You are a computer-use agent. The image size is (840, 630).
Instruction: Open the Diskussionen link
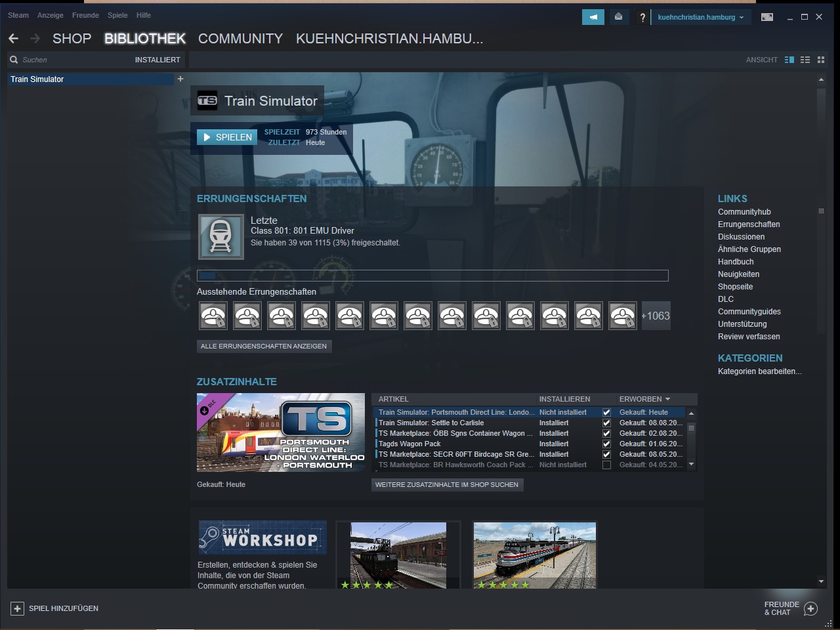pos(741,237)
